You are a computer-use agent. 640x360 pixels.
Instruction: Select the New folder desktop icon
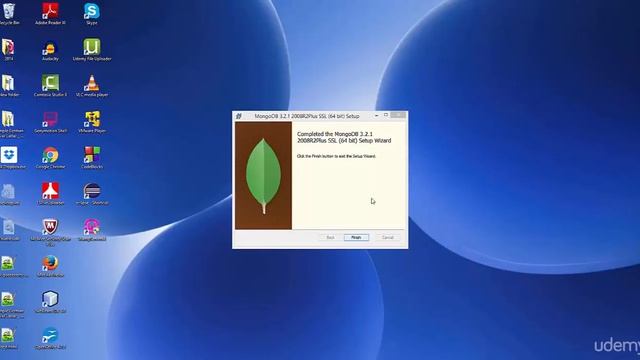tap(9, 86)
